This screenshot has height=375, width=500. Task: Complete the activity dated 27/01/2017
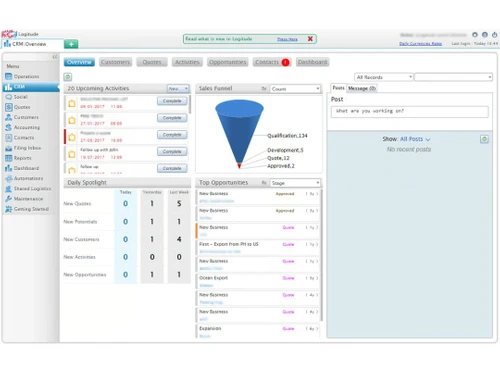coord(172,118)
